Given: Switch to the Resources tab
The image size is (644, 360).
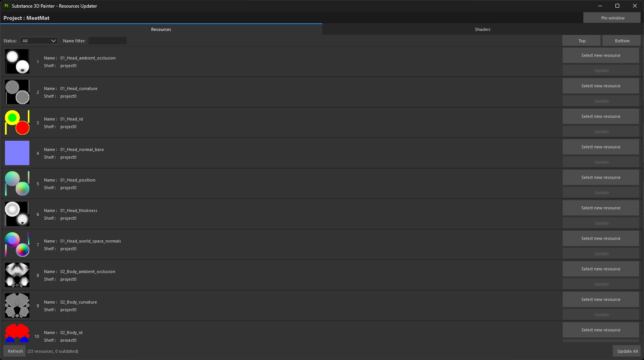Looking at the screenshot, I should point(161,29).
